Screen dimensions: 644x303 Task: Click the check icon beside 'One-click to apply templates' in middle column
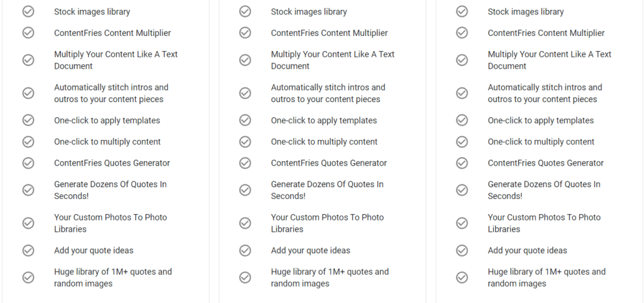245,120
